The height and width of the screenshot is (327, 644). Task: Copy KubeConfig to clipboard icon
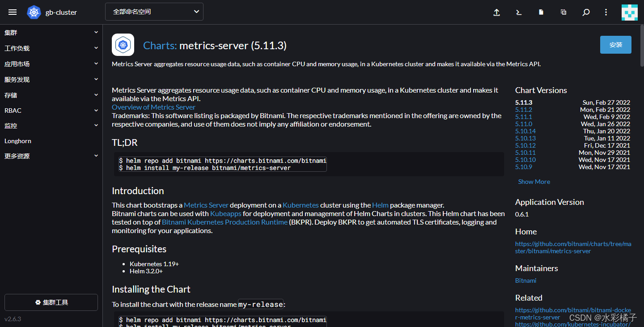coord(563,13)
